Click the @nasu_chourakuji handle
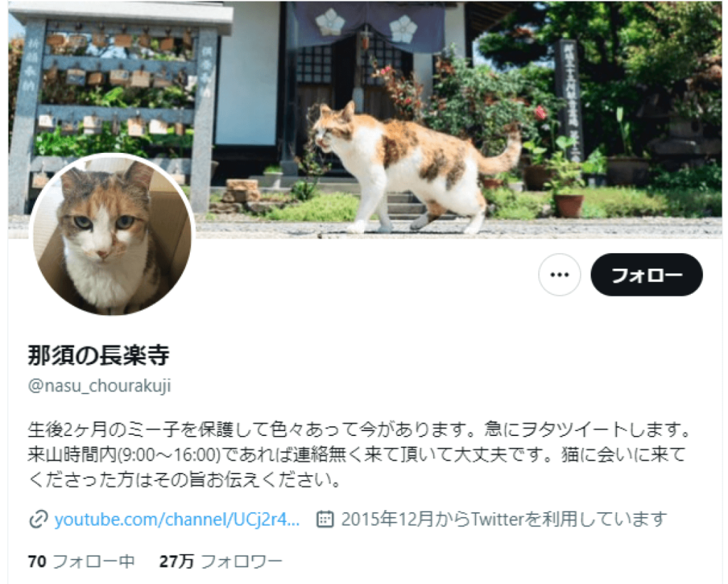Image resolution: width=728 pixels, height=584 pixels. 100,386
